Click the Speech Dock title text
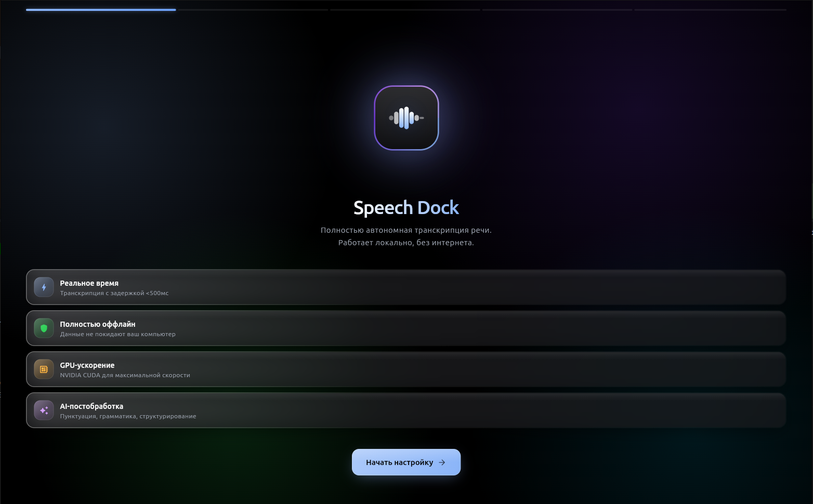 click(406, 208)
